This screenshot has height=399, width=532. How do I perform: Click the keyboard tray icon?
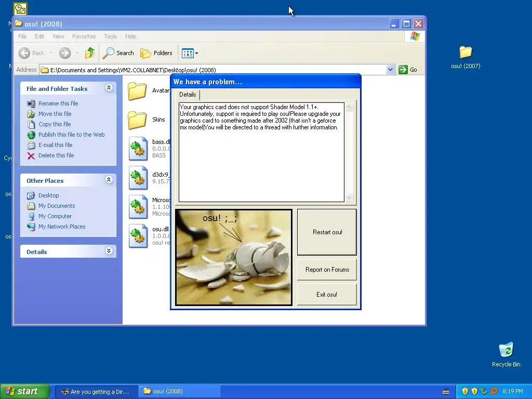point(446,392)
